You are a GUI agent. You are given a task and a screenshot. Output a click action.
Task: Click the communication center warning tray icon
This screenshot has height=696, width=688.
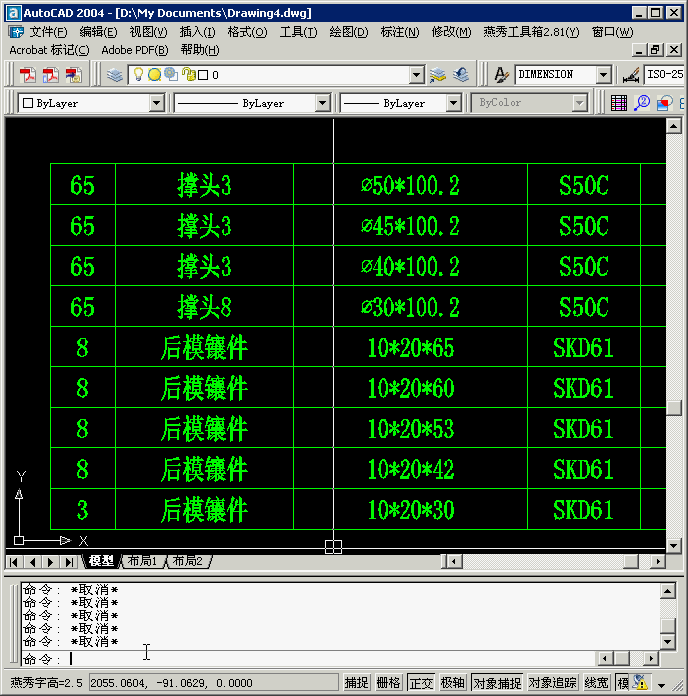coord(641,682)
